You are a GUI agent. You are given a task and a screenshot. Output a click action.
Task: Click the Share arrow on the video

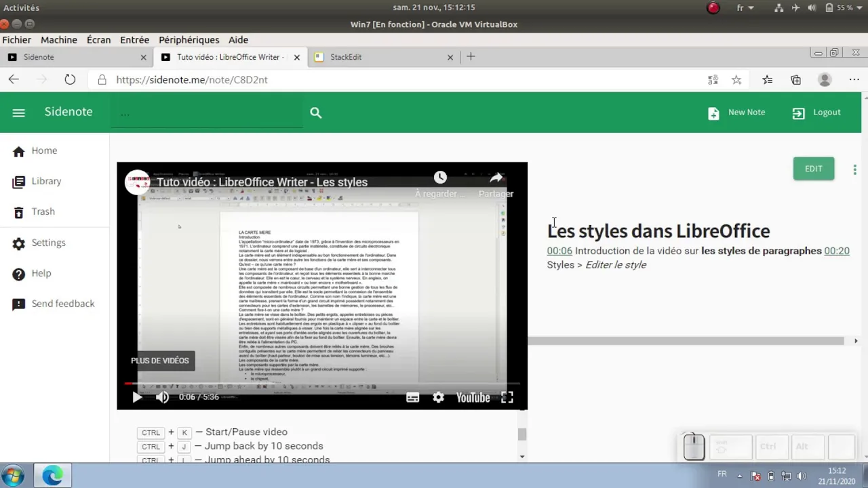(496, 178)
